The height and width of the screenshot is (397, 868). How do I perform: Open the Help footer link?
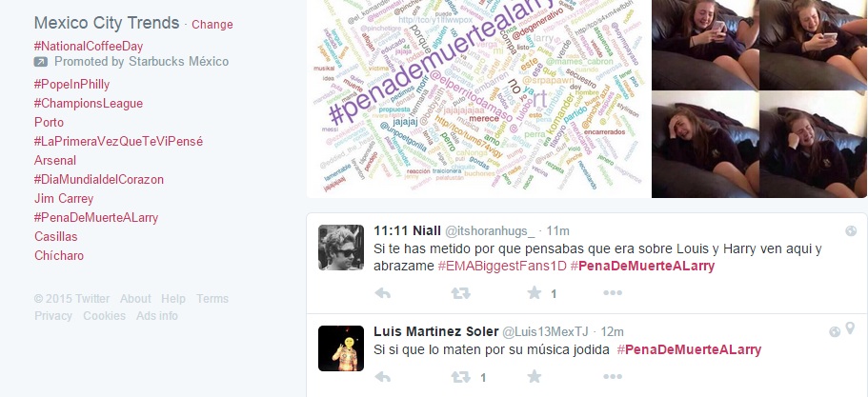click(173, 299)
